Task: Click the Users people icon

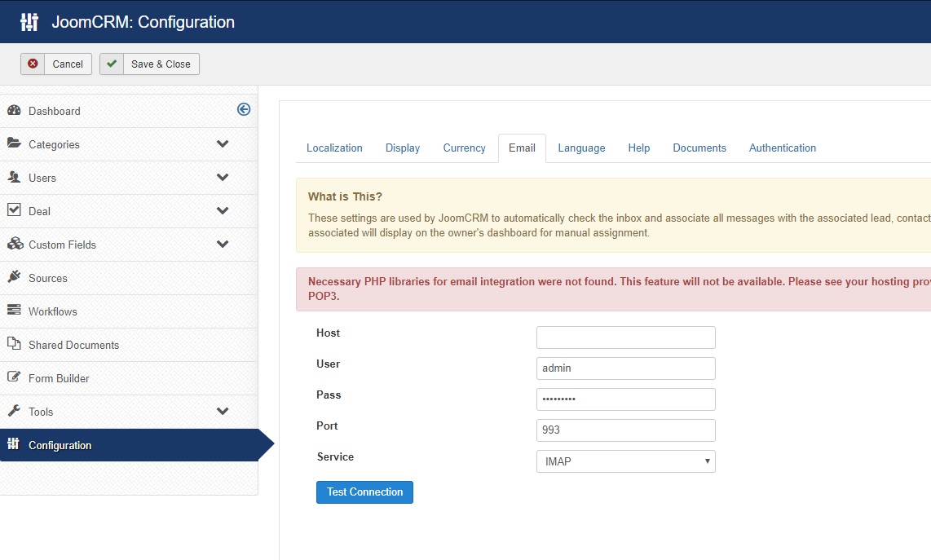Action: tap(14, 176)
